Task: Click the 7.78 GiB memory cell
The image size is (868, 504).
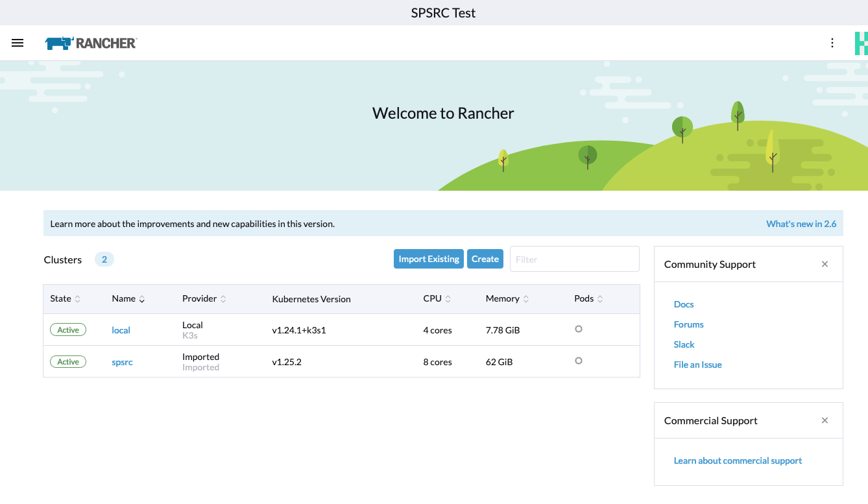Action: click(x=503, y=330)
